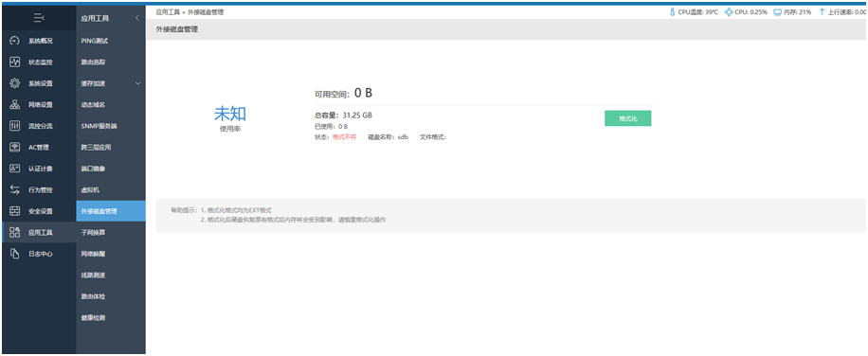Click the 应用工具 breadcrumb link
Viewport: 868px width, 356px height.
click(x=167, y=11)
